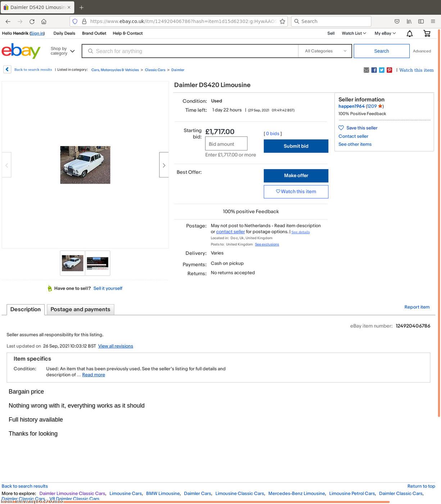Share this listing on Pinterest
The height and width of the screenshot is (504, 441).
coord(389,70)
